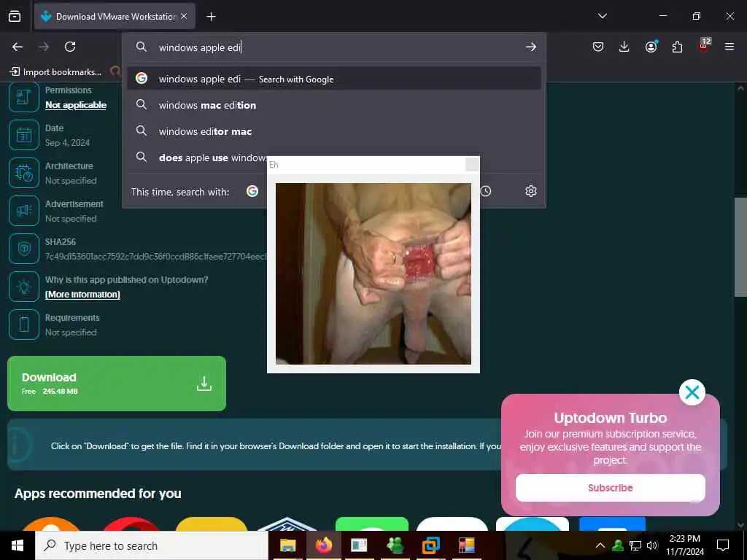The image size is (747, 560).
Task: Open the list all tabs chevron
Action: (x=602, y=16)
